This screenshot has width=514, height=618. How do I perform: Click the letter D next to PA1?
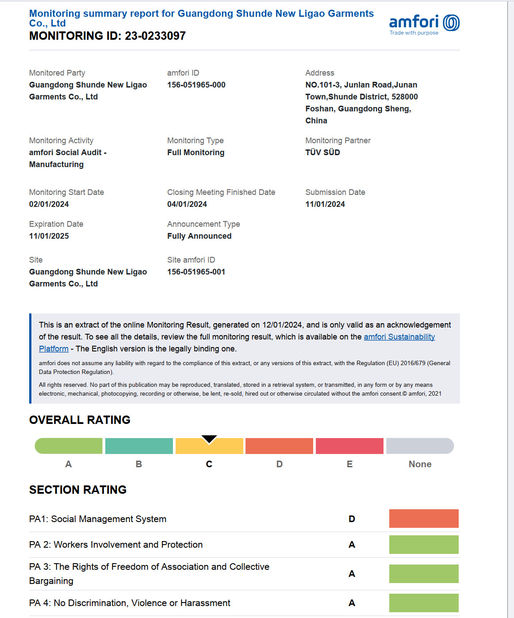[x=352, y=519]
